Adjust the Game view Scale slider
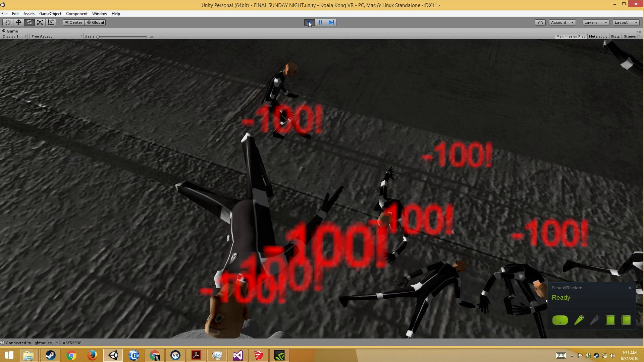Image resolution: width=644 pixels, height=362 pixels. point(122,37)
